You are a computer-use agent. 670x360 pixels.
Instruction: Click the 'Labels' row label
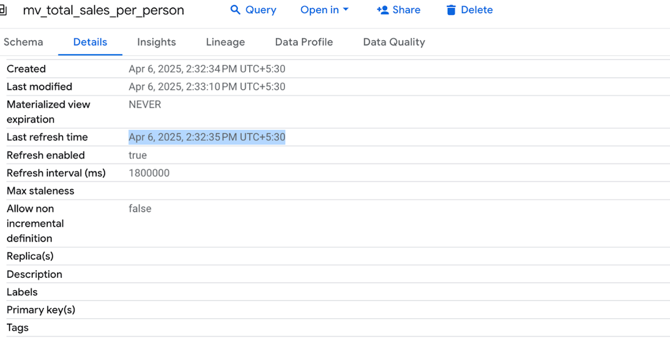coord(22,292)
